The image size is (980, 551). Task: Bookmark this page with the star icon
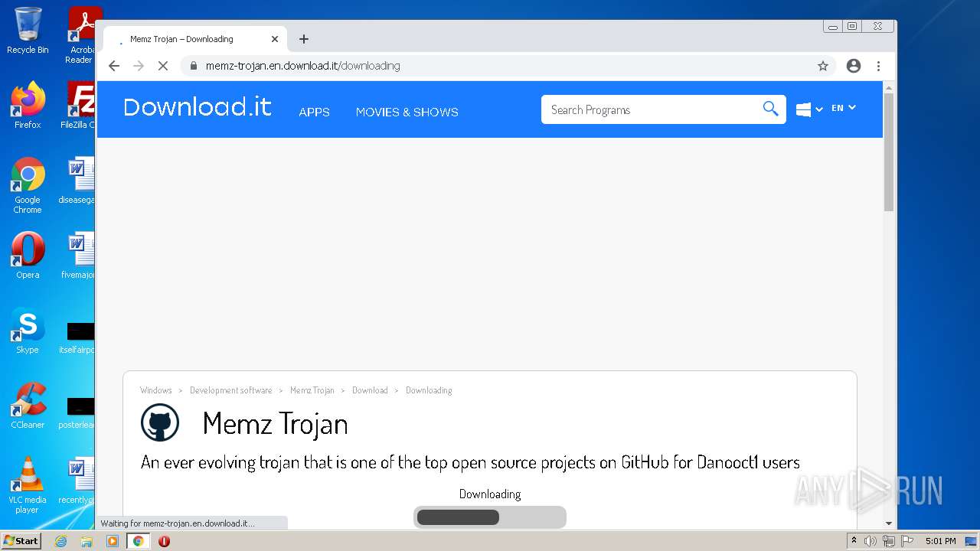click(823, 66)
